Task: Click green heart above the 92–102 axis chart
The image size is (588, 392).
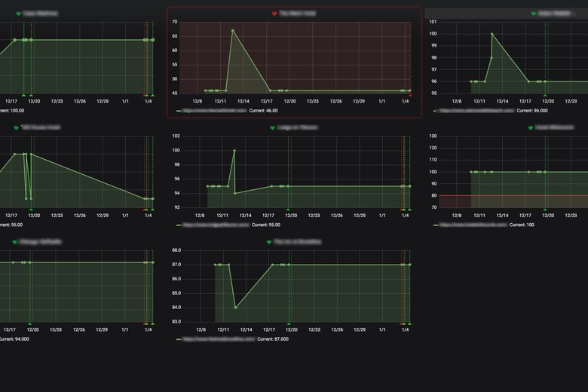Action: click(x=273, y=128)
